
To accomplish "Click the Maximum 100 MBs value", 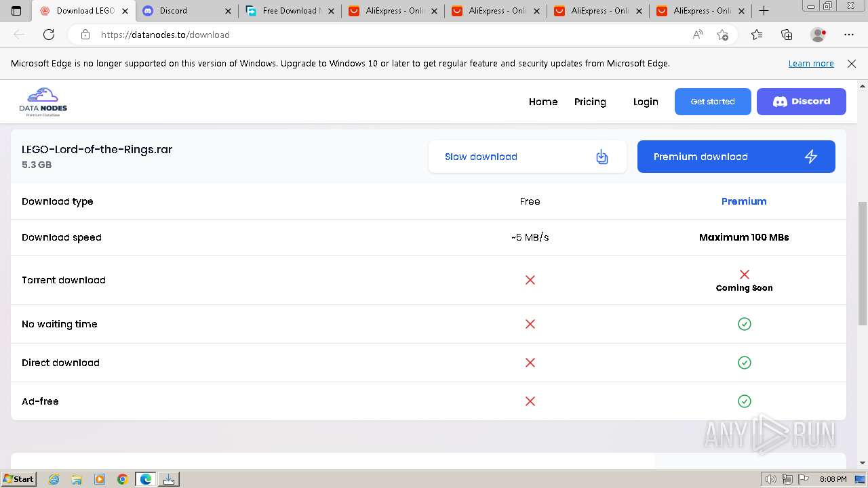I will [x=744, y=237].
